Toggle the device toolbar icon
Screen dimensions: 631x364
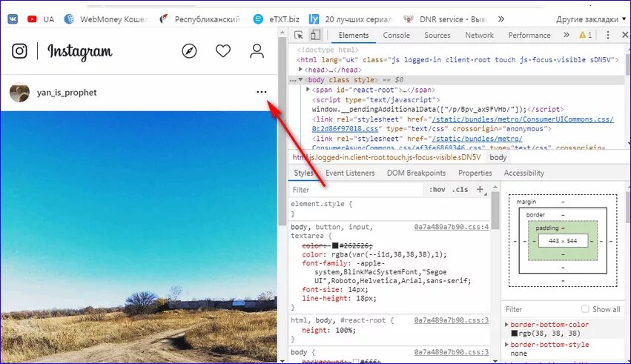(316, 35)
